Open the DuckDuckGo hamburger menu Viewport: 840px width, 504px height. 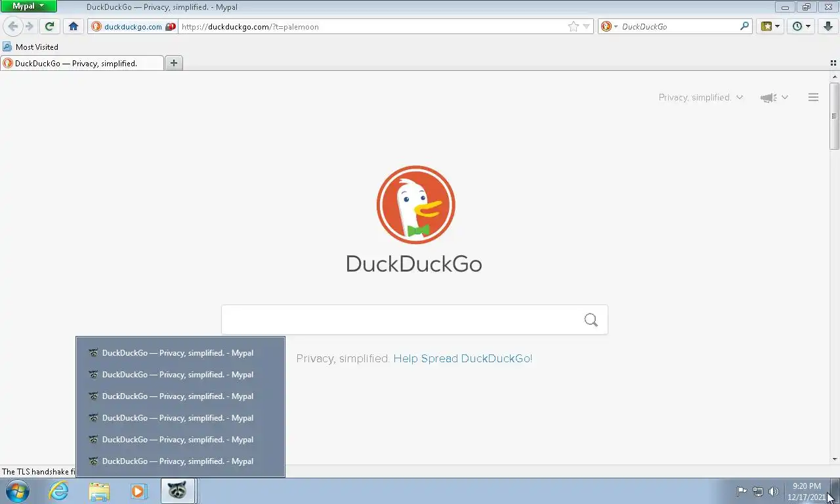point(813,97)
